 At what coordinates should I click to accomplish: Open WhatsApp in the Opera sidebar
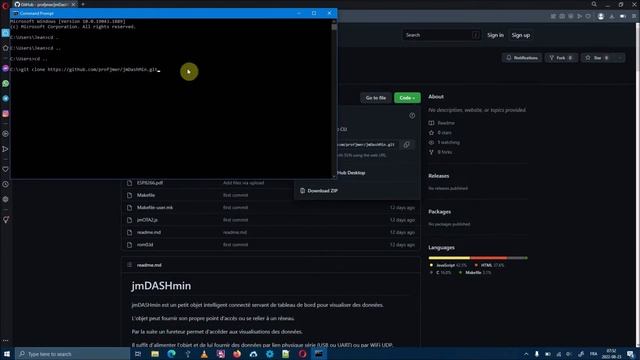(x=5, y=83)
